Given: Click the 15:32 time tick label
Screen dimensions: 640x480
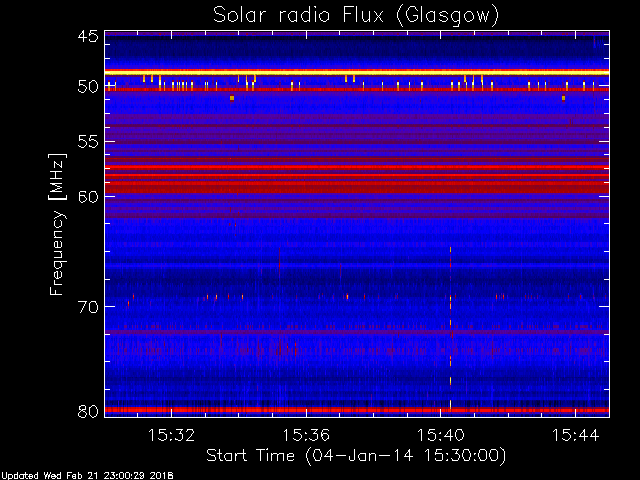Looking at the screenshot, I should coord(171,435).
